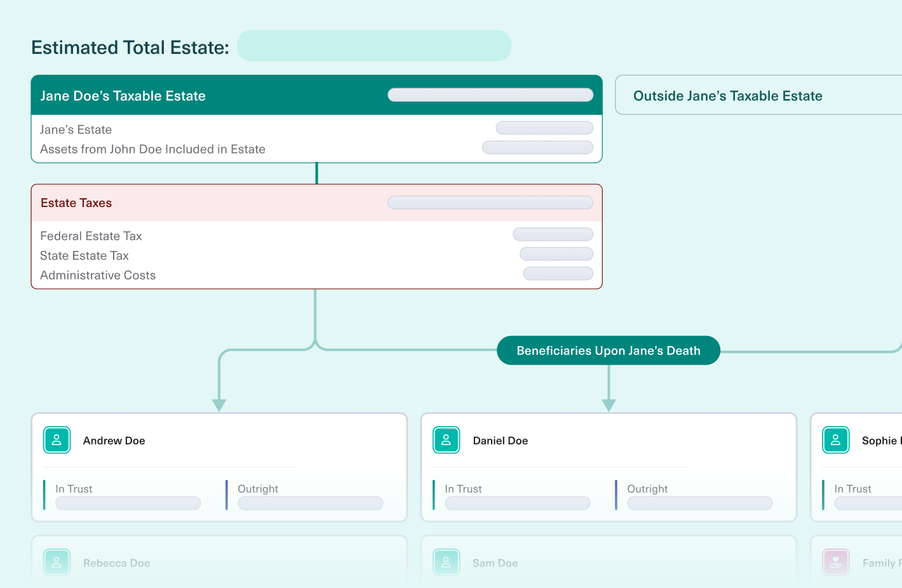Viewport: 902px width, 588px height.
Task: Click Outright under Andrew Doe
Action: [x=258, y=489]
